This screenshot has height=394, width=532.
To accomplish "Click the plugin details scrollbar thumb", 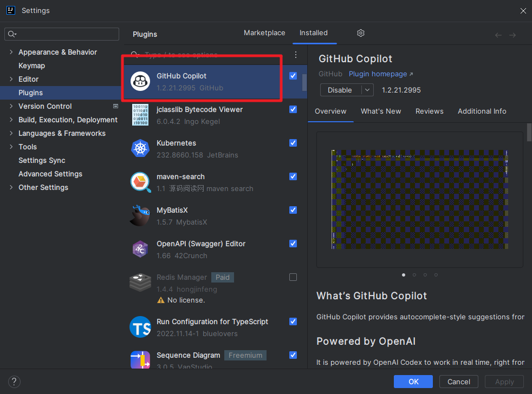I will coord(529,132).
